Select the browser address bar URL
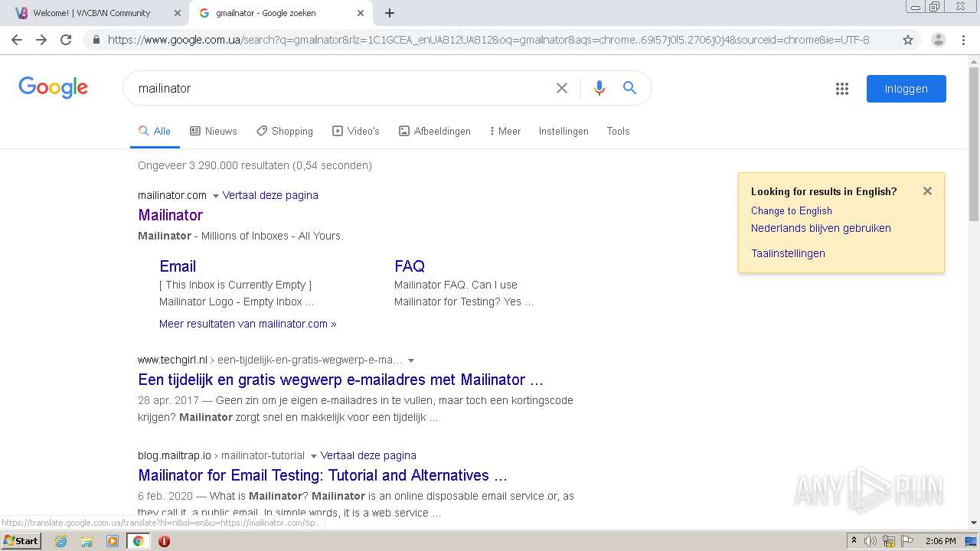 point(488,40)
